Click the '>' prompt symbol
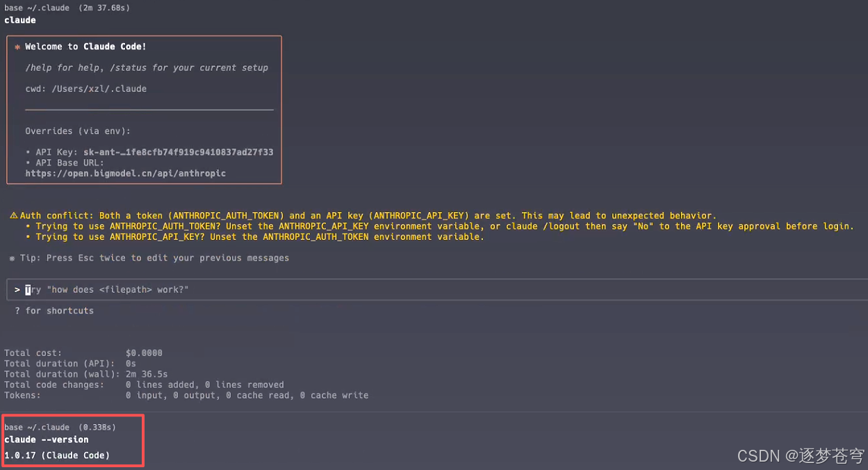The height and width of the screenshot is (470, 868). pyautogui.click(x=17, y=289)
